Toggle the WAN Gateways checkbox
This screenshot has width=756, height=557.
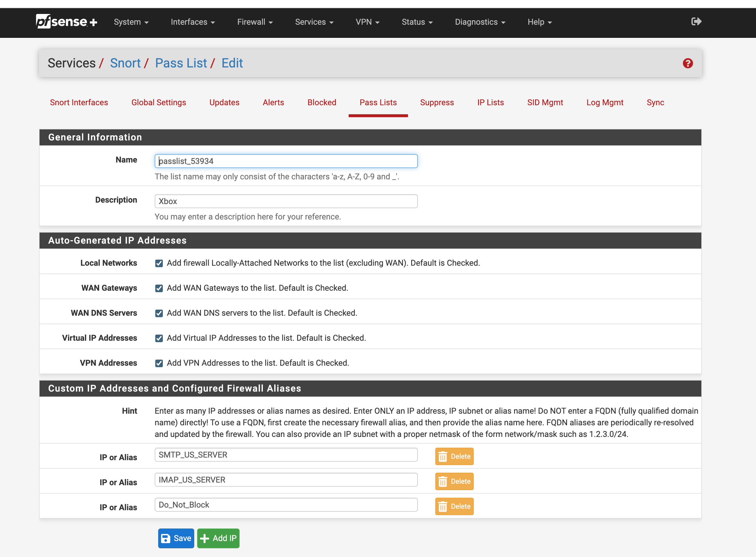(x=158, y=288)
